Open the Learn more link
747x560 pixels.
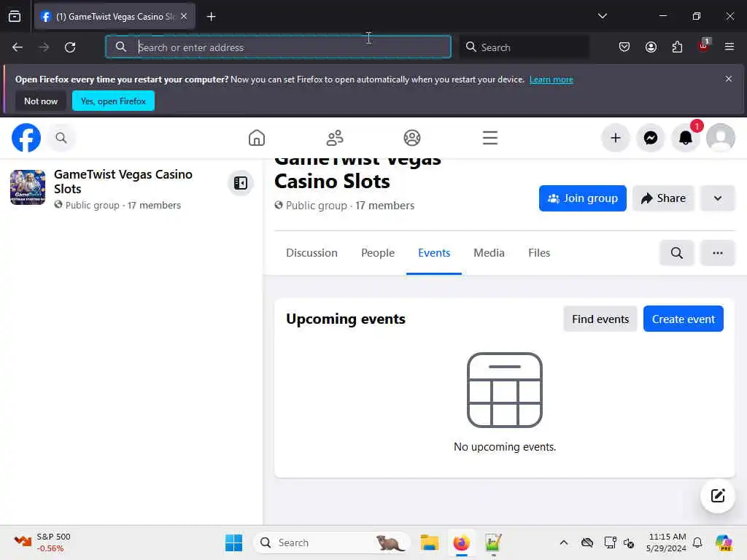pyautogui.click(x=551, y=79)
